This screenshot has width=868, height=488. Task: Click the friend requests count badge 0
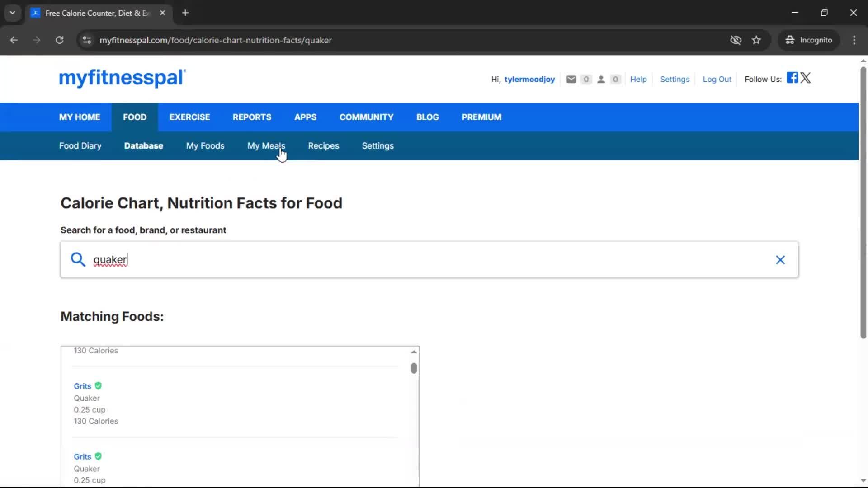(x=615, y=80)
